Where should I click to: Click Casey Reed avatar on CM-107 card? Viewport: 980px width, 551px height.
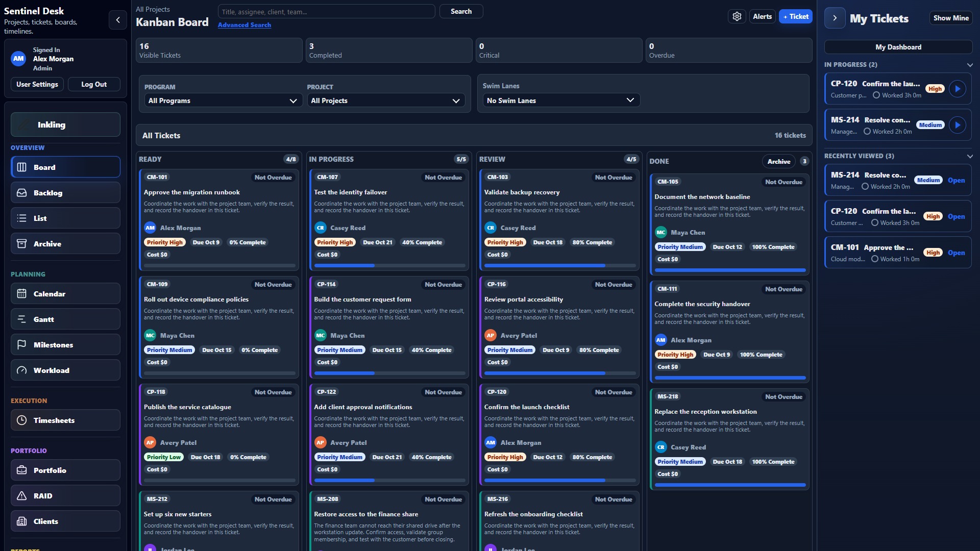pos(320,228)
